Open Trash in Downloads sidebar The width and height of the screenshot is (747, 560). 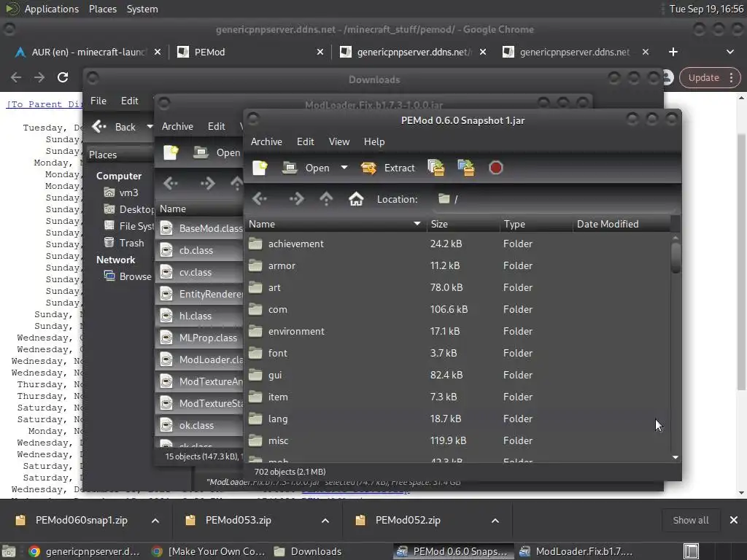pos(124,243)
